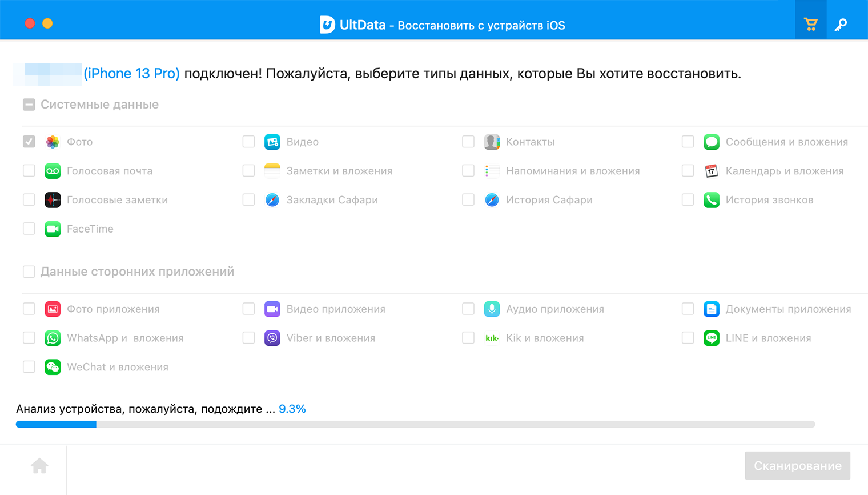The height and width of the screenshot is (495, 868).
Task: Uncheck the Фото checkbox
Action: tap(29, 142)
